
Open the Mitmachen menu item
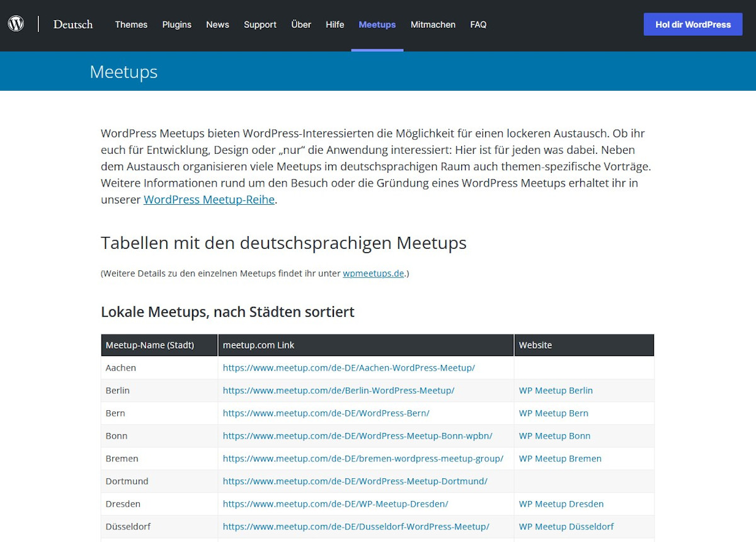click(x=433, y=25)
